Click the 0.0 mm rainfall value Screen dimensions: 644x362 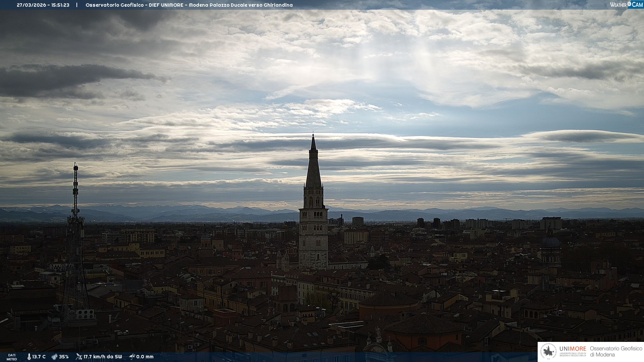145,357
